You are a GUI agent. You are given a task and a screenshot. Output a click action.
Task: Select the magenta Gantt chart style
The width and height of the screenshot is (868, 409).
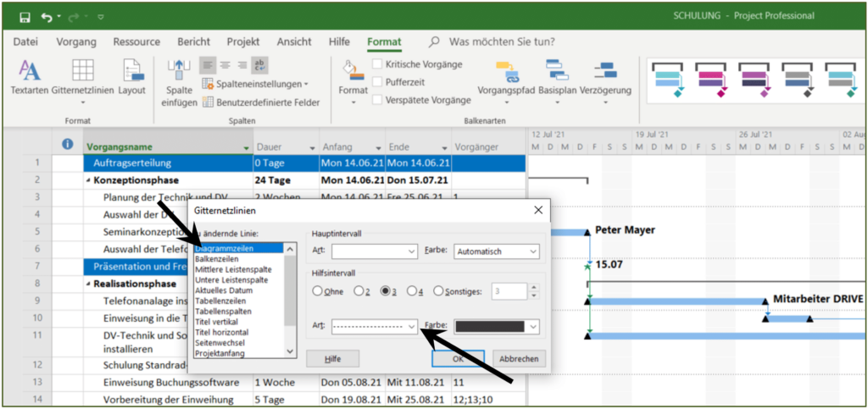pos(711,80)
